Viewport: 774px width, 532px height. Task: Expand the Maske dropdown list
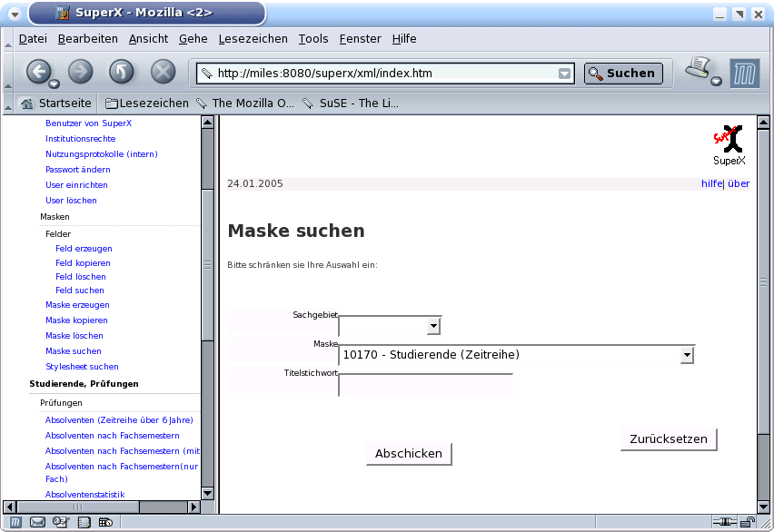click(x=687, y=355)
